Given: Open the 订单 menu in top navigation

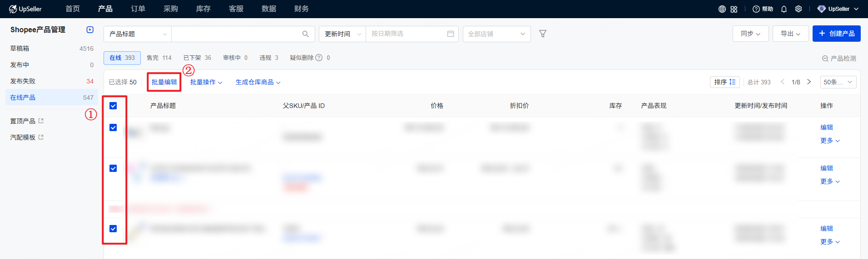Looking at the screenshot, I should [138, 9].
